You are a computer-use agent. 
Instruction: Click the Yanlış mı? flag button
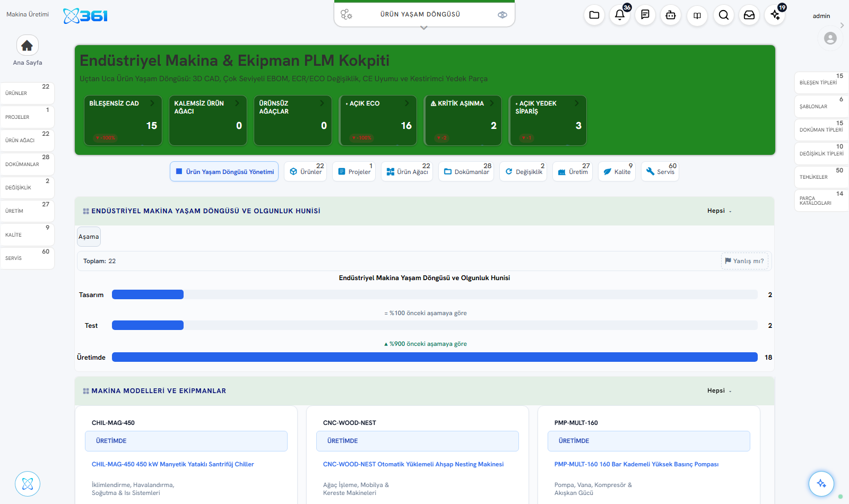pyautogui.click(x=744, y=261)
